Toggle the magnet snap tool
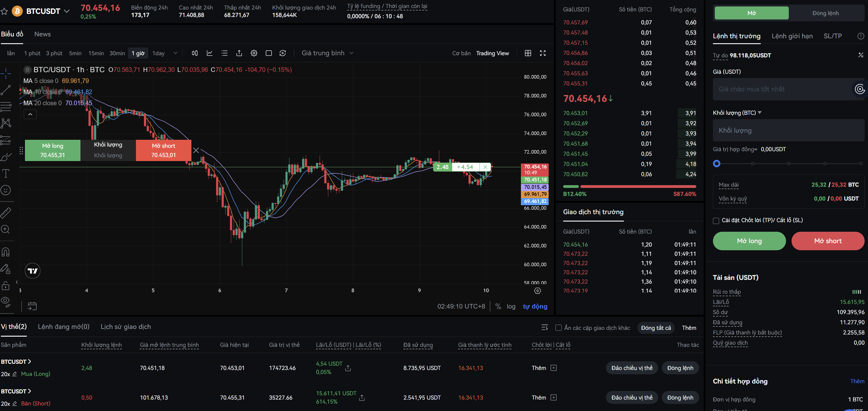 [6, 252]
